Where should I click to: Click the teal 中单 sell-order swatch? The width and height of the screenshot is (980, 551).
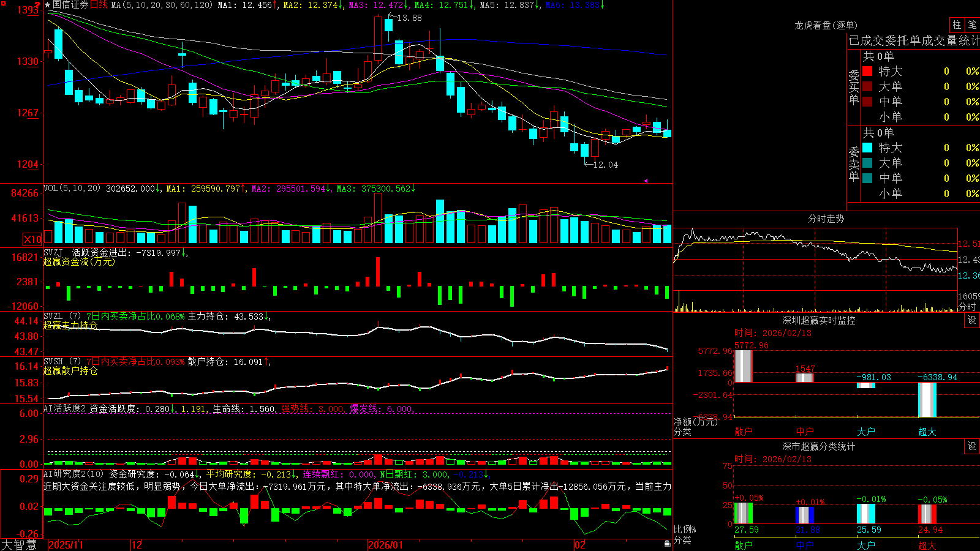(867, 178)
